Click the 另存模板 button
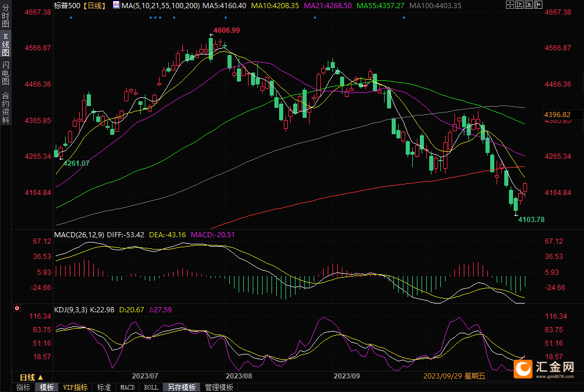The width and height of the screenshot is (584, 392). (x=181, y=387)
